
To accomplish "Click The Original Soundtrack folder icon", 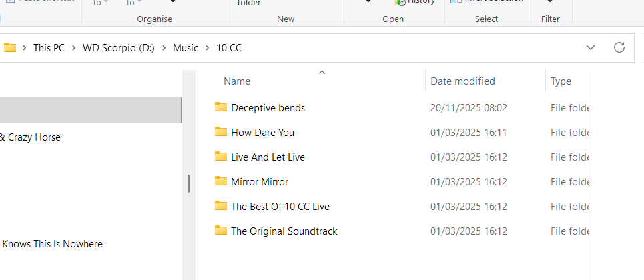I will coord(220,231).
